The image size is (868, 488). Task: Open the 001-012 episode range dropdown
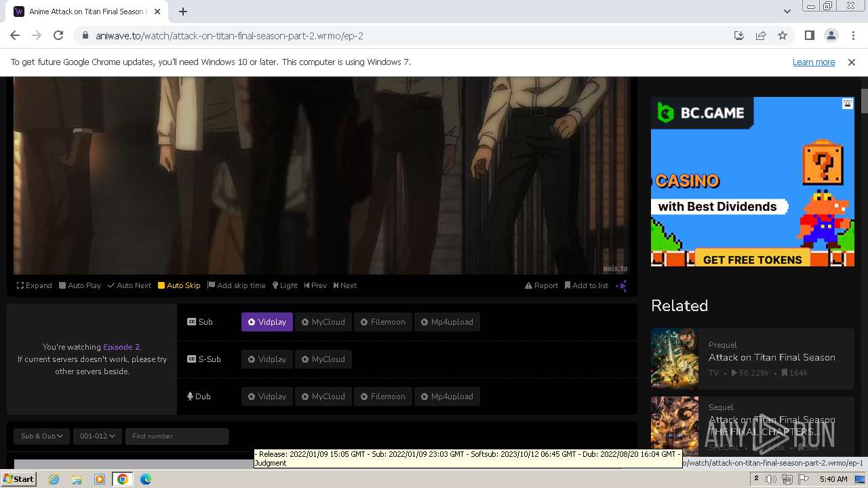tap(98, 436)
